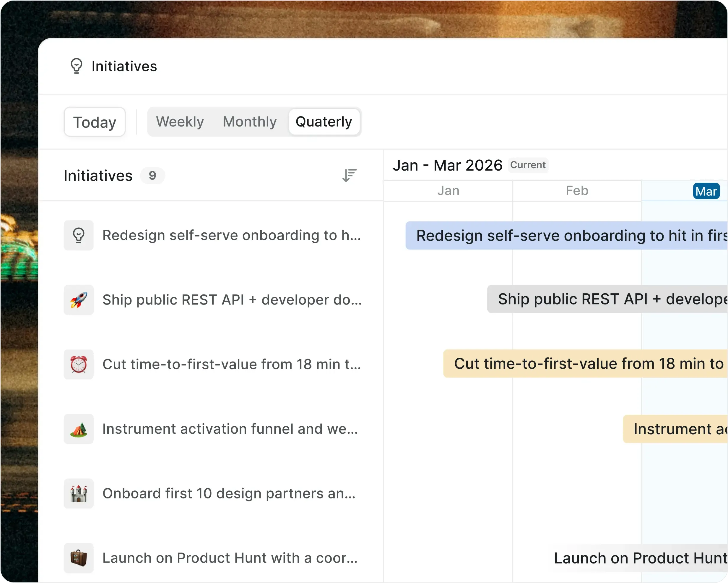
Task: Click the Initiatives page title text
Action: point(124,66)
